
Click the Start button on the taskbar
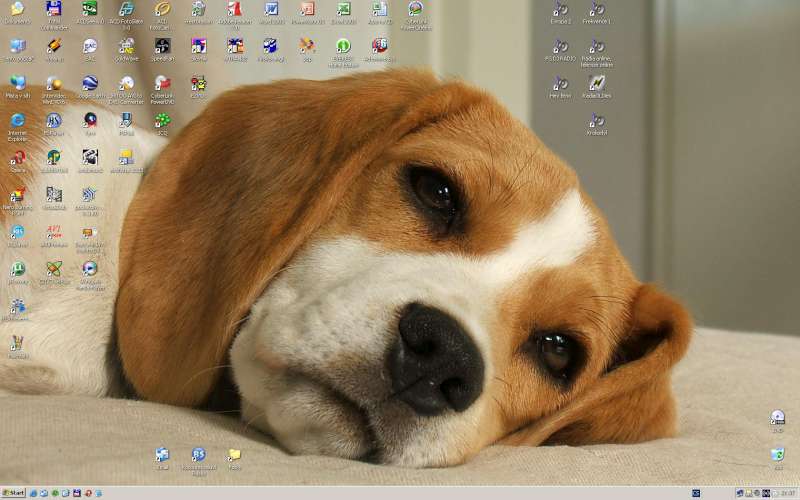tap(13, 493)
